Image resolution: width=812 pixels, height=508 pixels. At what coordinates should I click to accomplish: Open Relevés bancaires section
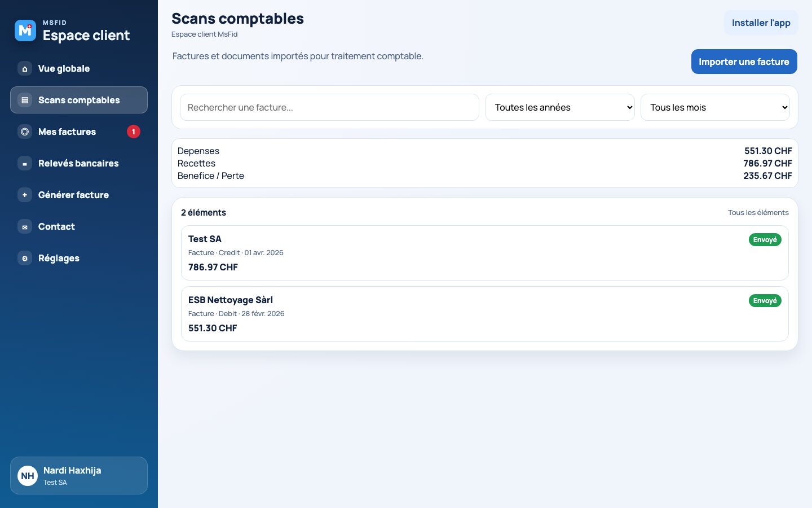click(79, 163)
